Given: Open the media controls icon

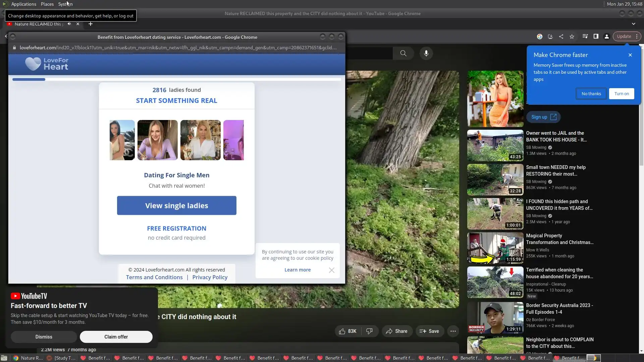Looking at the screenshot, I should click(585, 37).
